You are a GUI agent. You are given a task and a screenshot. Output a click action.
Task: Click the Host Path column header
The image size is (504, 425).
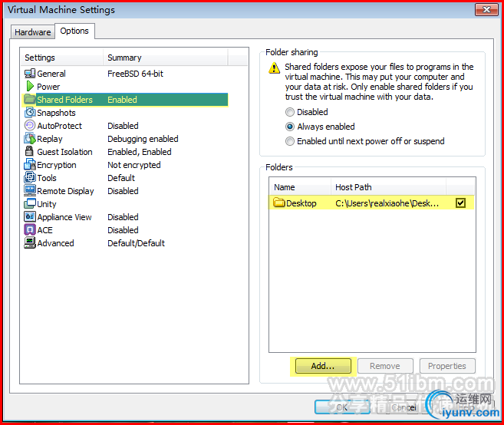[x=388, y=187]
